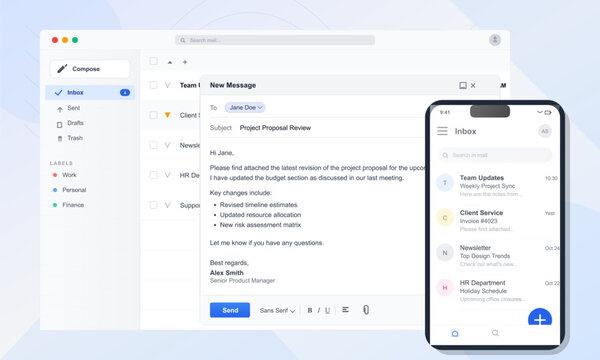Viewport: 600px width, 360px height.
Task: Click the red Work label dot
Action: tap(55, 175)
